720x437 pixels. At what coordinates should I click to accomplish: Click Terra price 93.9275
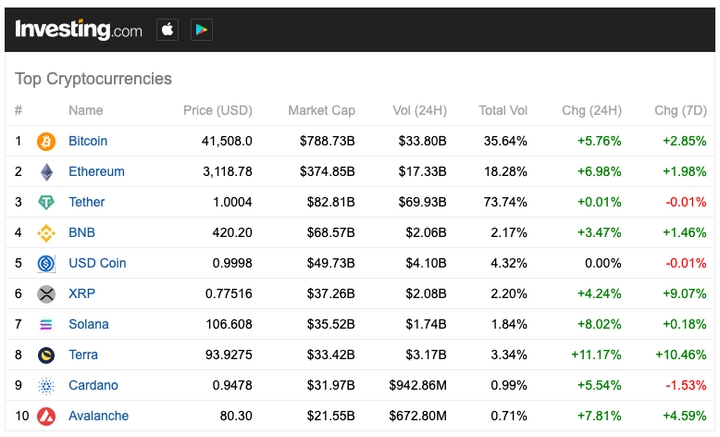pyautogui.click(x=229, y=355)
